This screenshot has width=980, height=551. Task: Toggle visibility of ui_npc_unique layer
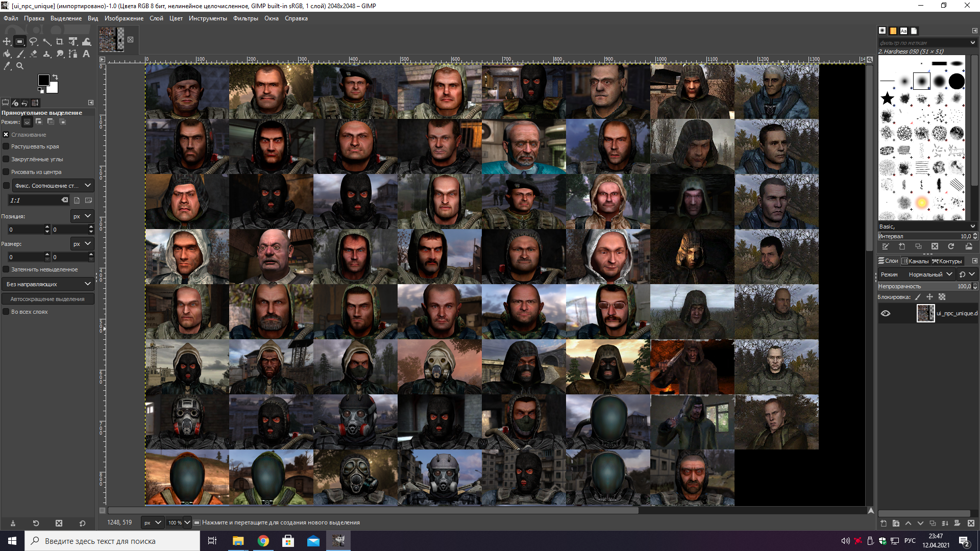[886, 313]
